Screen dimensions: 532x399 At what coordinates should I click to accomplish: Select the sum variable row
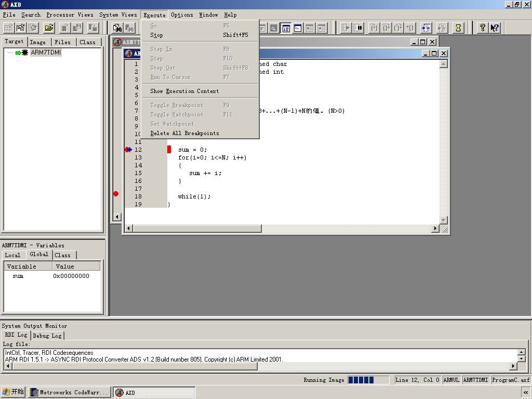click(52, 276)
